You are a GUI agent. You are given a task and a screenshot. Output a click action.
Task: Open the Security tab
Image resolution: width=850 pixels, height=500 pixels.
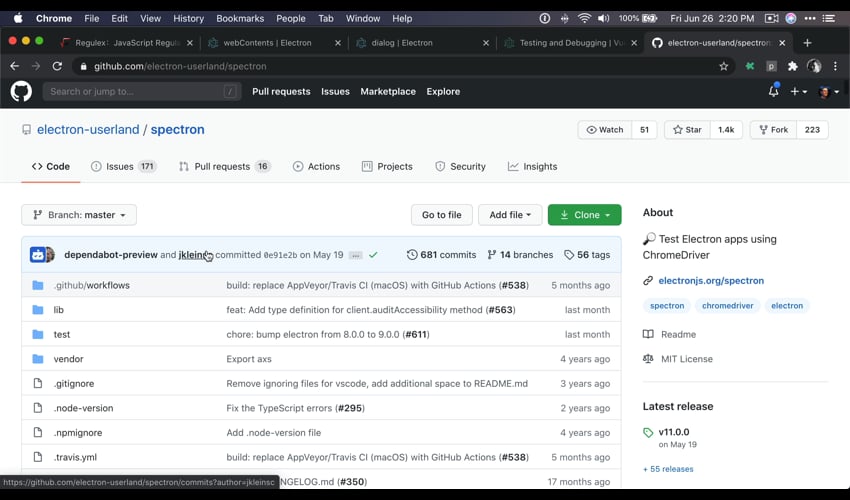click(460, 166)
